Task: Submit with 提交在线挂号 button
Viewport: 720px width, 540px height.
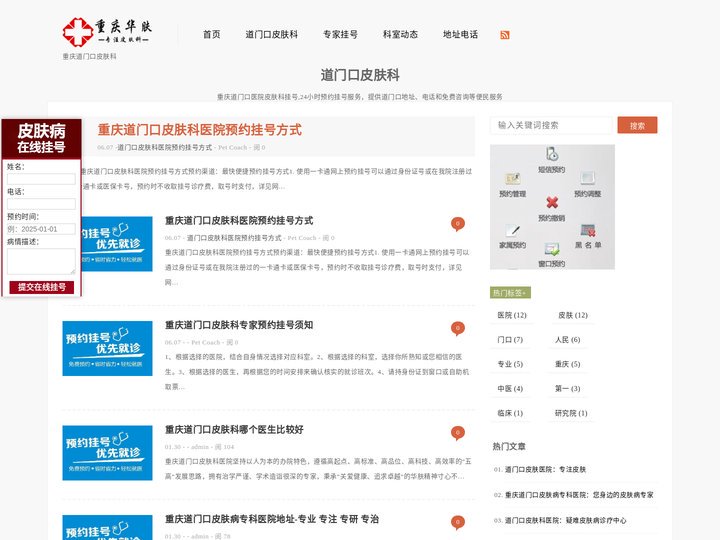Action: tap(42, 287)
